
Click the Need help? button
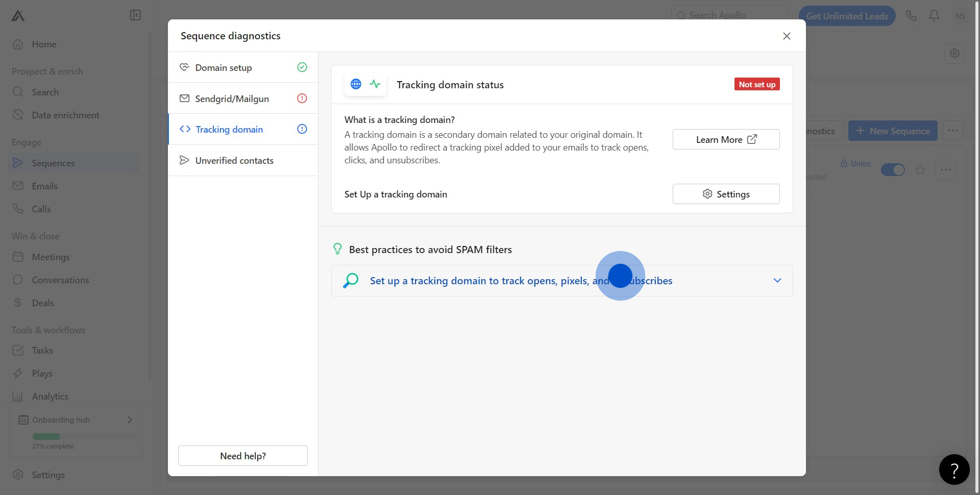pyautogui.click(x=243, y=456)
